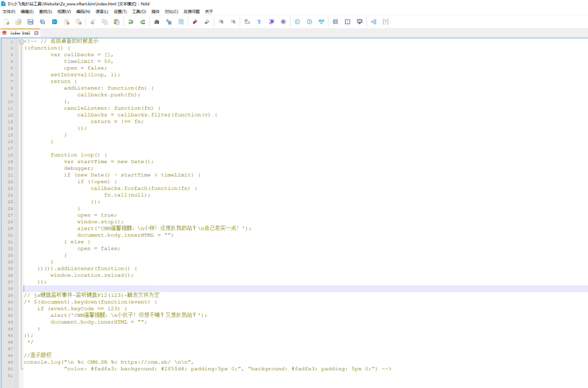This screenshot has width=588, height=388.
Task: Click the clear highlight marker icon
Action: [x=207, y=22]
